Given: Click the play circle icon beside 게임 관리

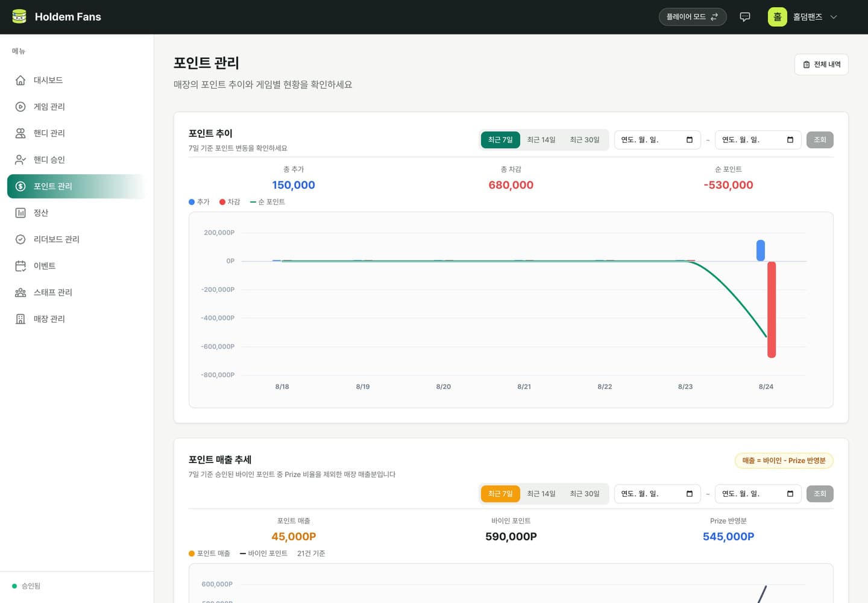Looking at the screenshot, I should (x=20, y=107).
